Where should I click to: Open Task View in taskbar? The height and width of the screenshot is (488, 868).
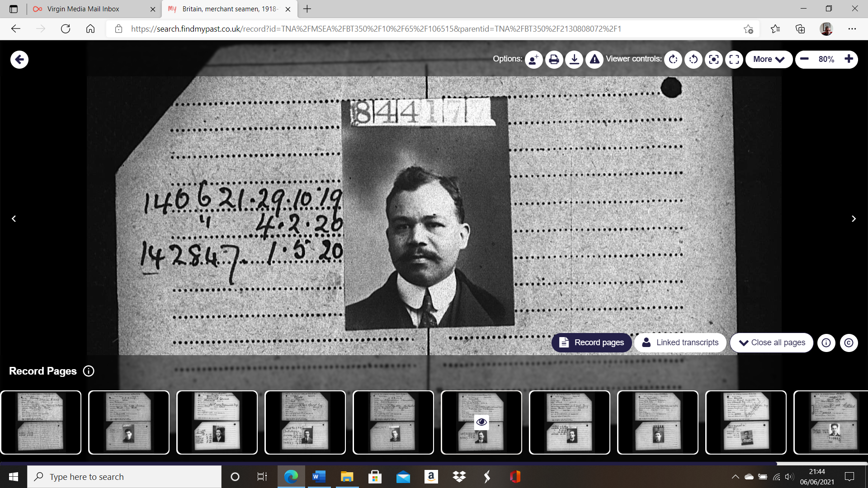pos(262,477)
